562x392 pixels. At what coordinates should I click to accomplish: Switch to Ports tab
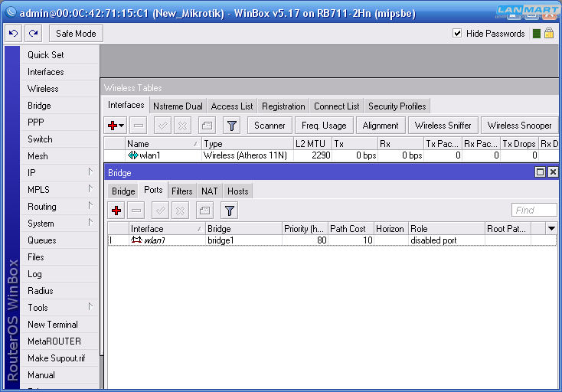click(153, 190)
